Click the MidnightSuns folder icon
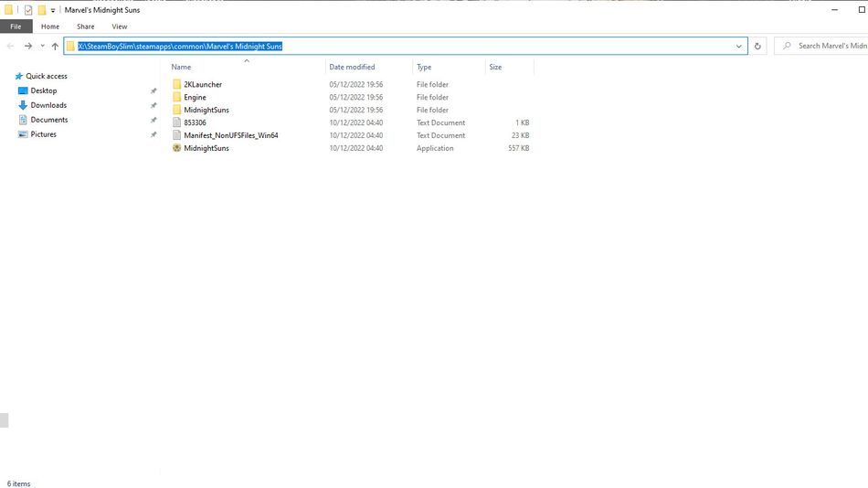 pyautogui.click(x=176, y=110)
